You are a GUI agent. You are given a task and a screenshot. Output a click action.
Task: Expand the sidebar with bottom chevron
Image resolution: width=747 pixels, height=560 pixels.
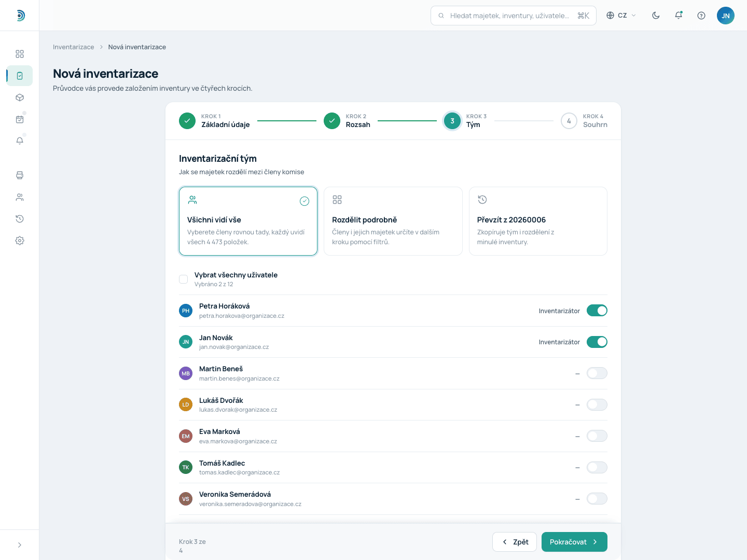tap(20, 545)
